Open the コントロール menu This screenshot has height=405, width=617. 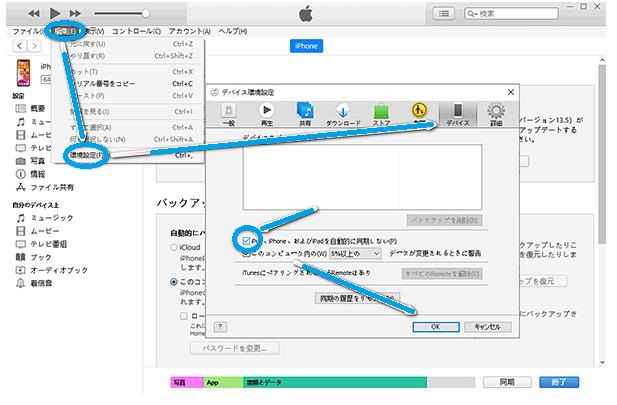[135, 31]
